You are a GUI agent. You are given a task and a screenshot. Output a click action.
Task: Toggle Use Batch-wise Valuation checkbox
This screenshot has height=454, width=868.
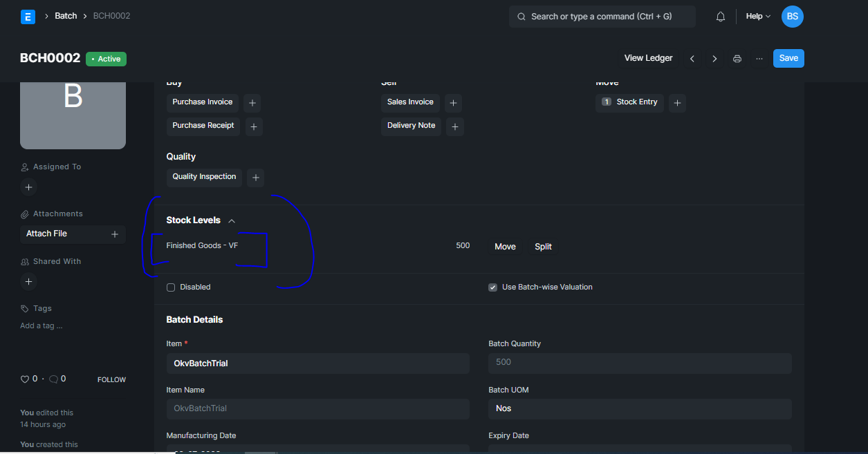coord(493,287)
